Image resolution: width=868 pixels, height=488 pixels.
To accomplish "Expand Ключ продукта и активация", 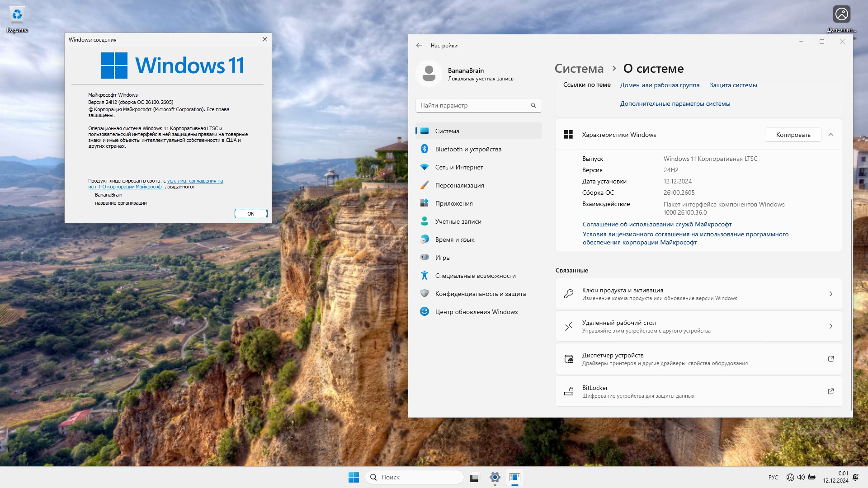I will [830, 294].
